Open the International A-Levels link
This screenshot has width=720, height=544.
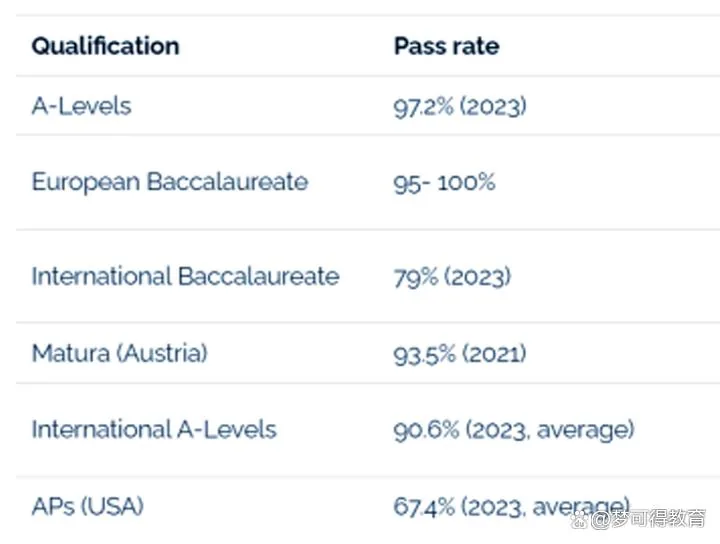[x=154, y=430]
